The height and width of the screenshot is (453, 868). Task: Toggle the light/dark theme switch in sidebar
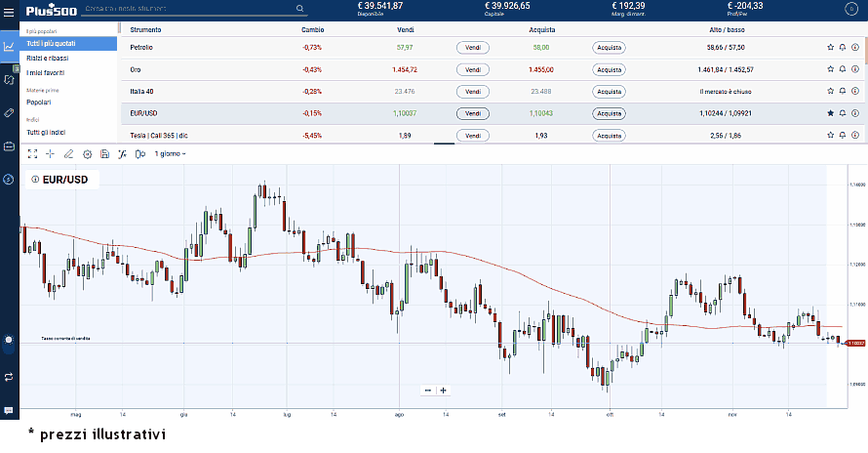[x=9, y=340]
